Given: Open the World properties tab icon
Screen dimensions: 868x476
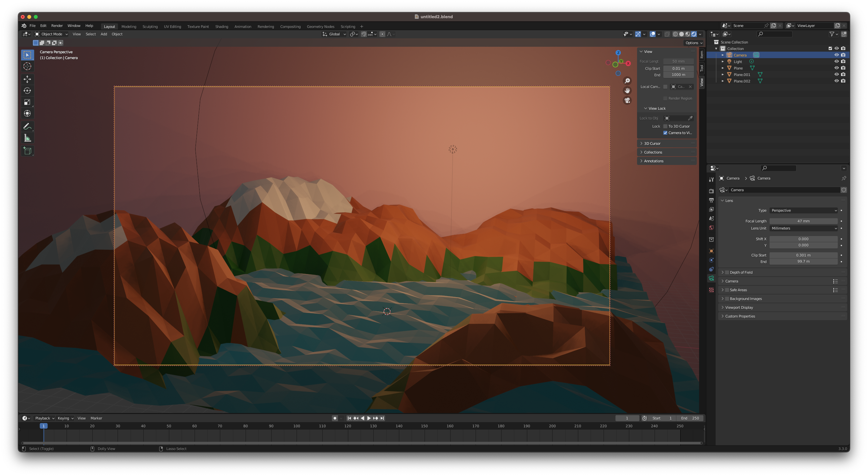Looking at the screenshot, I should point(711,228).
